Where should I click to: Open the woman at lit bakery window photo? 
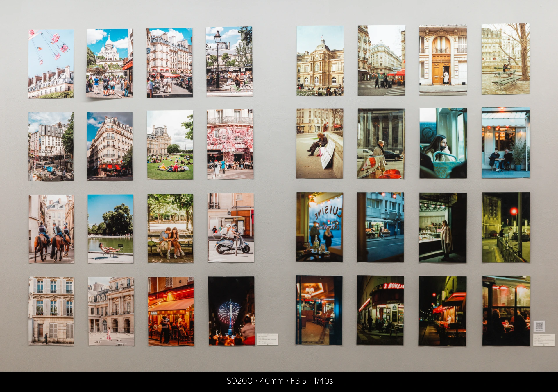click(x=443, y=228)
